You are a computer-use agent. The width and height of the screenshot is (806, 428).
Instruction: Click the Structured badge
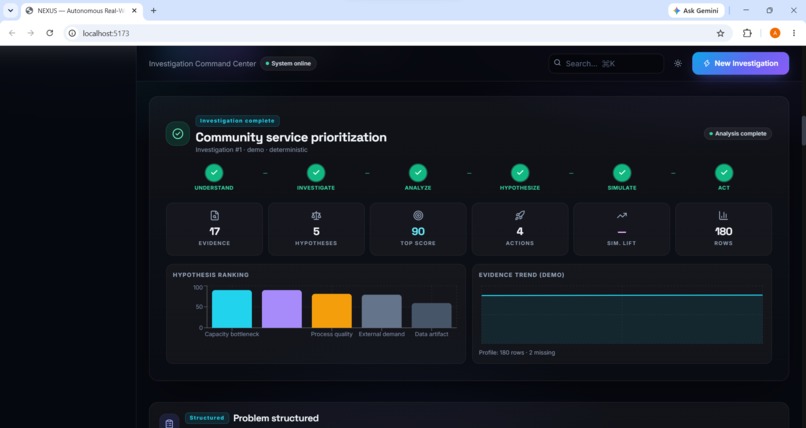(207, 418)
